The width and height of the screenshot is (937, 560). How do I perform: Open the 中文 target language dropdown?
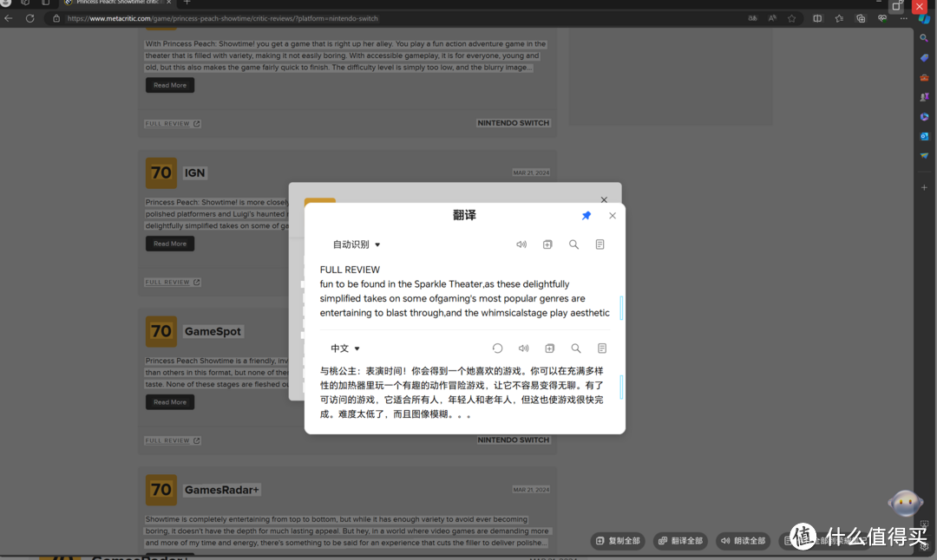[344, 348]
